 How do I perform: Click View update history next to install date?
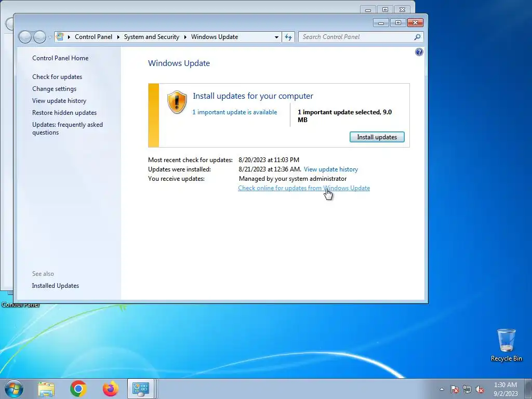tap(331, 169)
